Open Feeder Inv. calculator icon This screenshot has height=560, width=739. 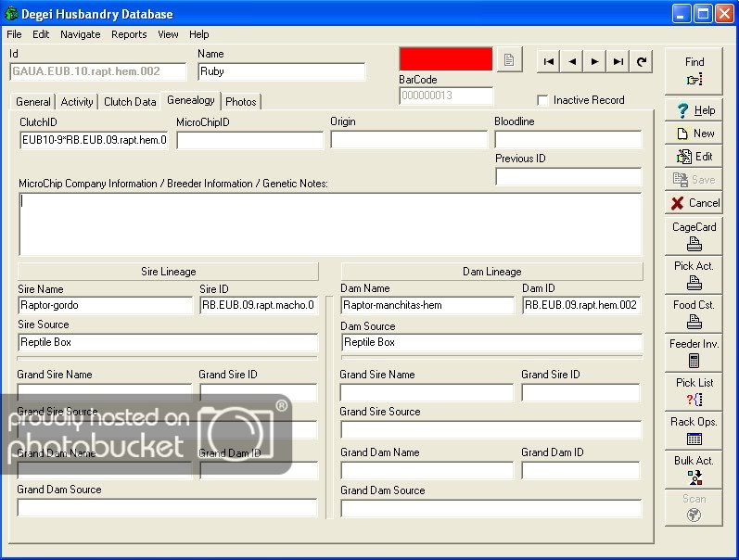(x=694, y=352)
